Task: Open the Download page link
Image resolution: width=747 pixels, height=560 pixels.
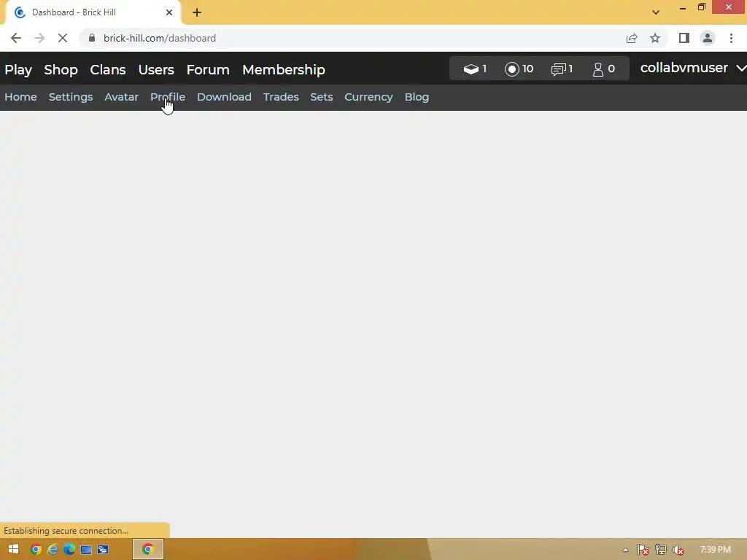Action: click(224, 97)
